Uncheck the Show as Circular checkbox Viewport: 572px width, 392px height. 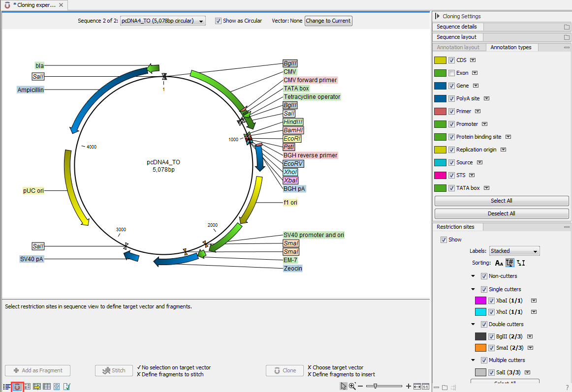(218, 21)
